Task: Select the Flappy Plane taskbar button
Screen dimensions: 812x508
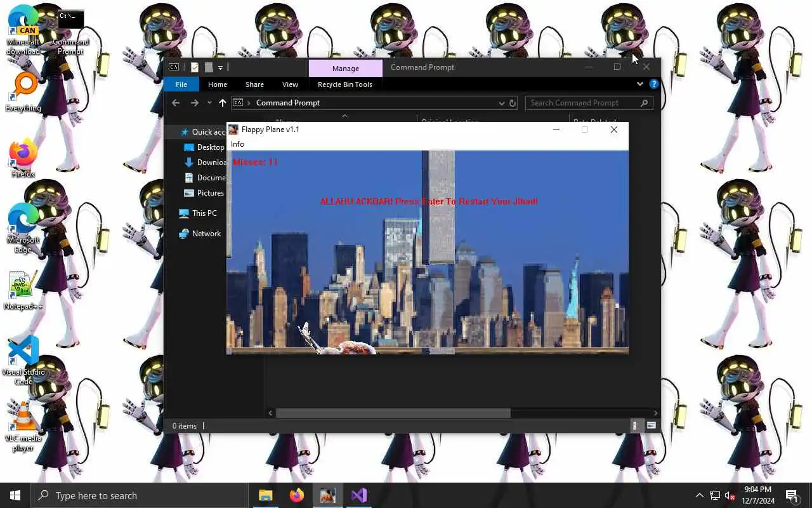Action: pyautogui.click(x=328, y=495)
